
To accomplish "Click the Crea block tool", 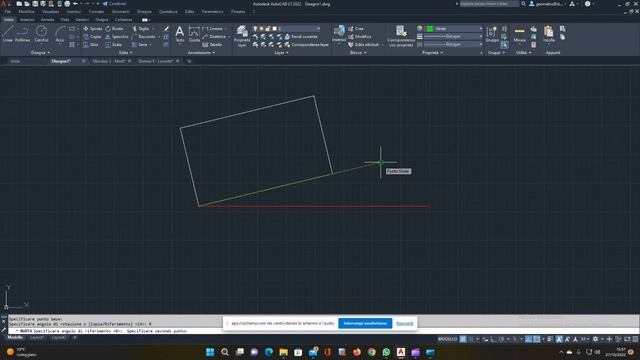I will click(356, 29).
